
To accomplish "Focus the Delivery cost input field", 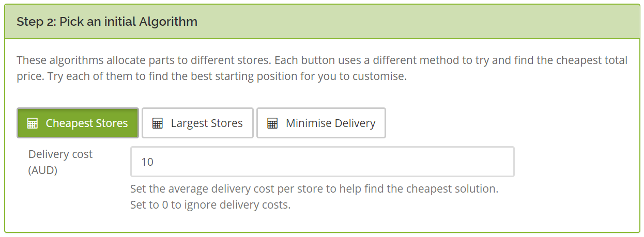I will pos(322,162).
